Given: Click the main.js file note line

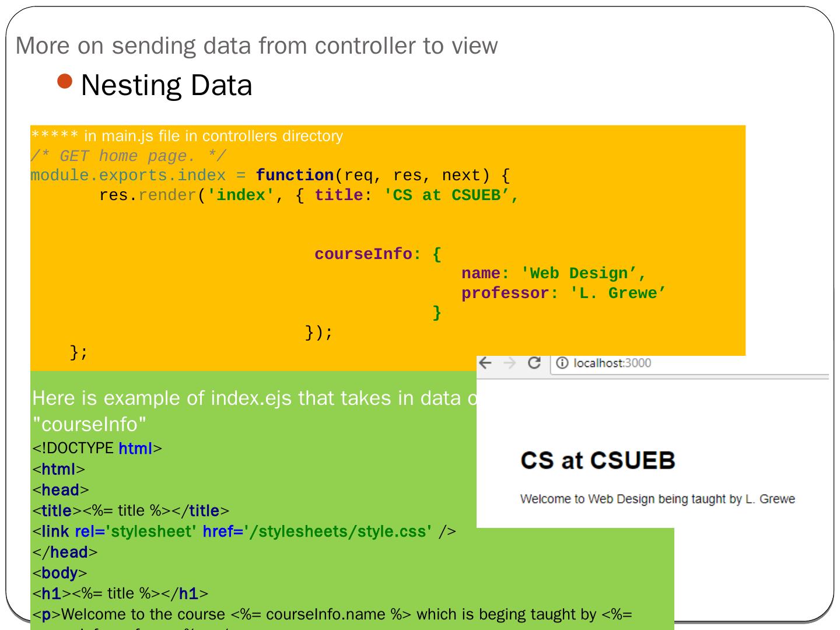Looking at the screenshot, I should pos(187,136).
